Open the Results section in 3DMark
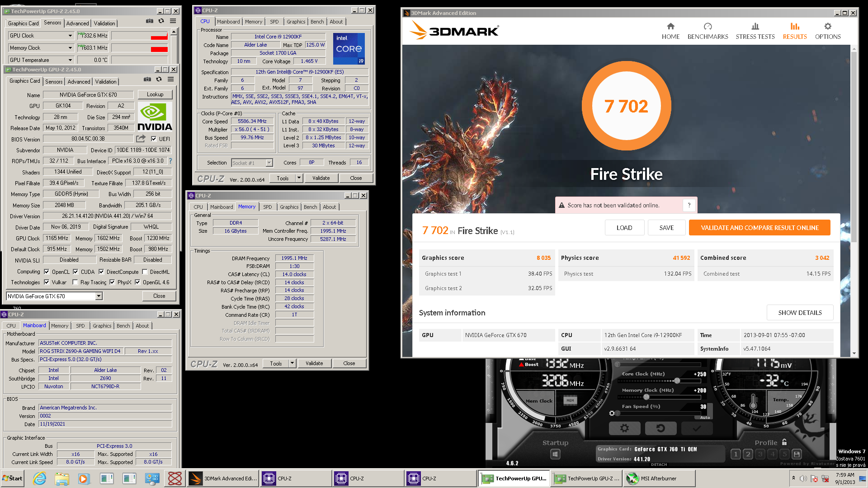The image size is (868, 488). click(x=795, y=31)
